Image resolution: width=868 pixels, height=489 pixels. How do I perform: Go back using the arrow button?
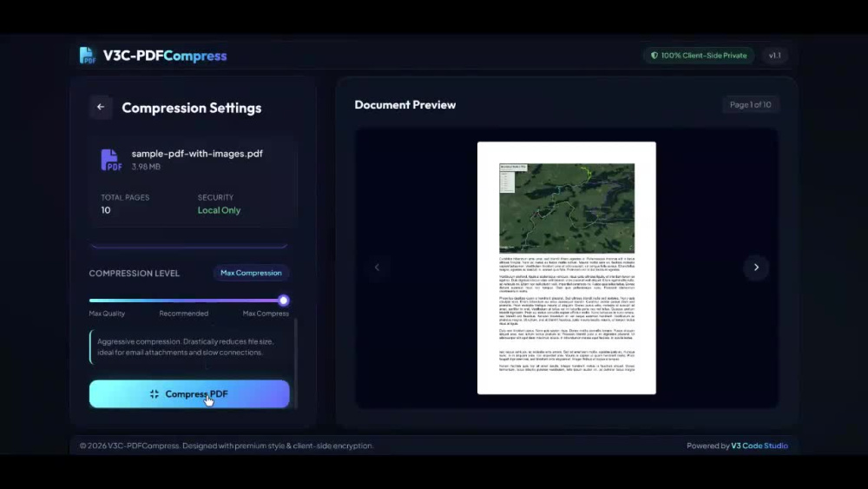[101, 107]
